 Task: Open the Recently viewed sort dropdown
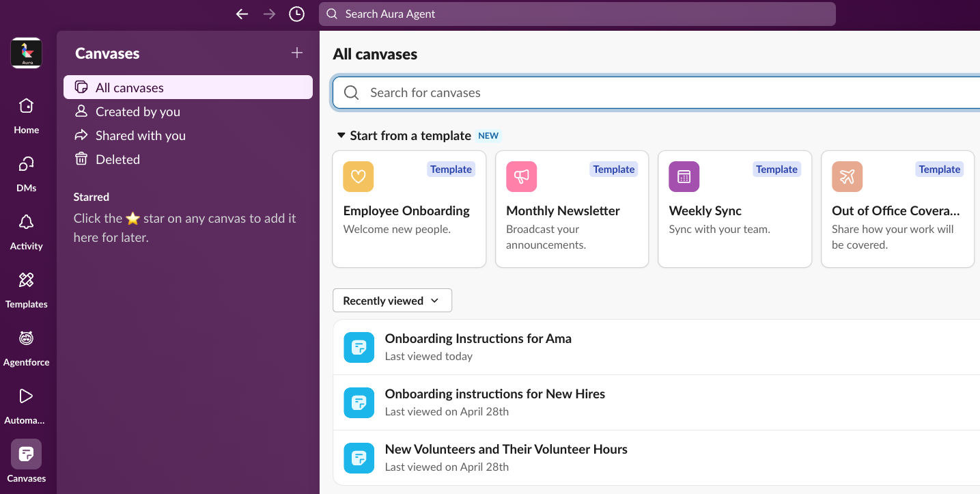(x=392, y=301)
